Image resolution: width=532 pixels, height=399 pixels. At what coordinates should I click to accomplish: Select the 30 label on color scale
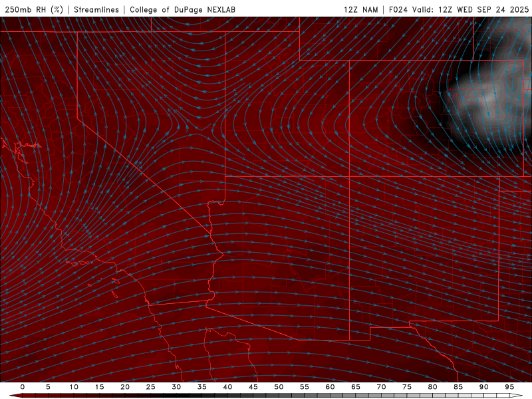tap(176, 387)
